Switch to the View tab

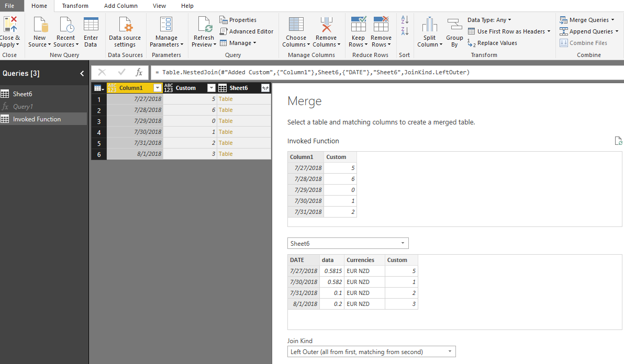[x=159, y=6]
